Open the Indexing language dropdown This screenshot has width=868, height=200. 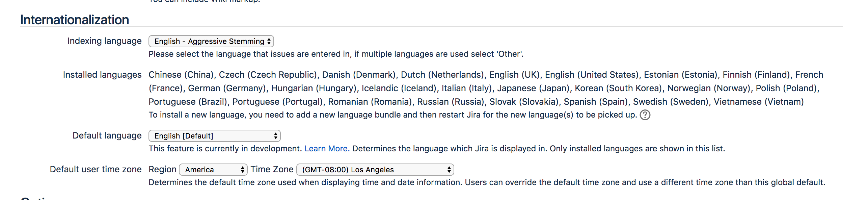211,41
